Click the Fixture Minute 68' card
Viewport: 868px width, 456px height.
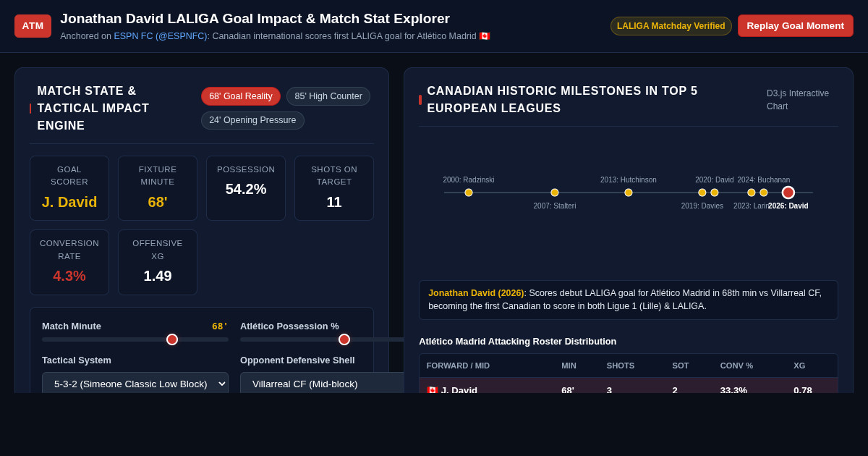click(x=158, y=188)
